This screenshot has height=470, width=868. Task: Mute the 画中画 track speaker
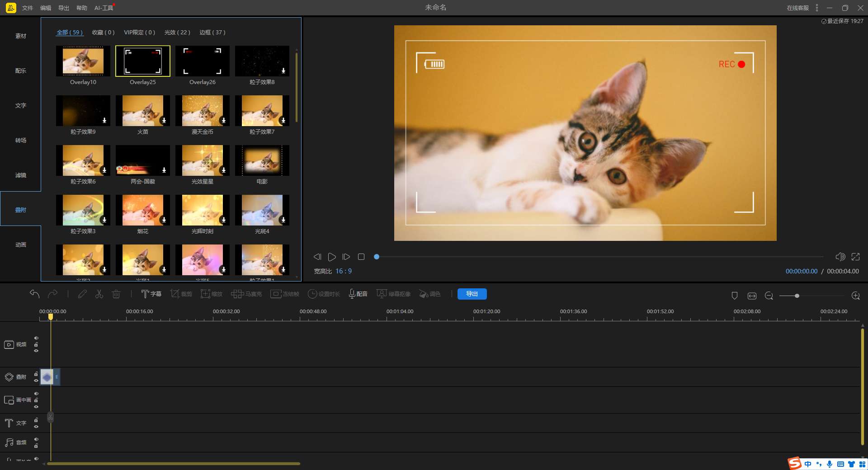[36, 394]
